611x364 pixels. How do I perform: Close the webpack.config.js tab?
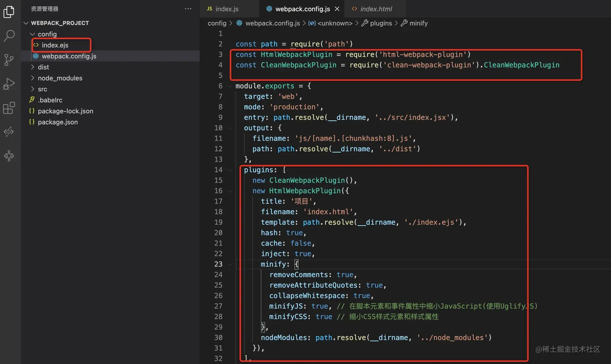[x=337, y=8]
